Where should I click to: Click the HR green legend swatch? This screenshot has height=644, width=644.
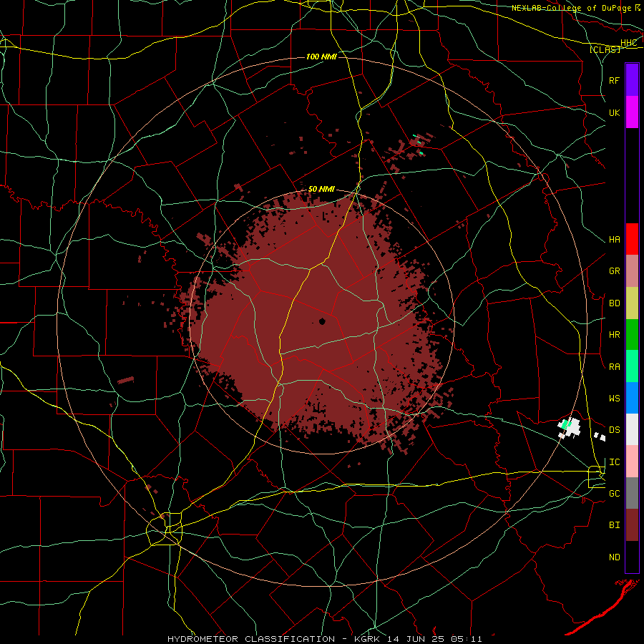click(632, 335)
